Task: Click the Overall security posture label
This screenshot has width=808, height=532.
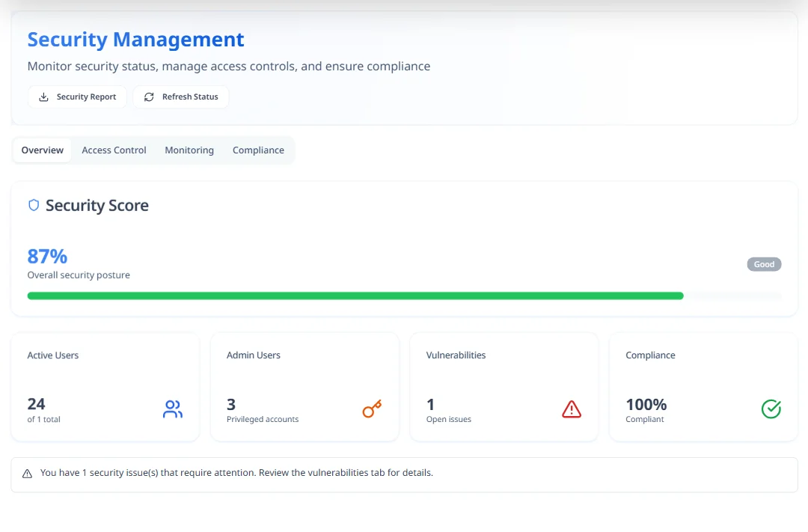Action: coord(79,275)
